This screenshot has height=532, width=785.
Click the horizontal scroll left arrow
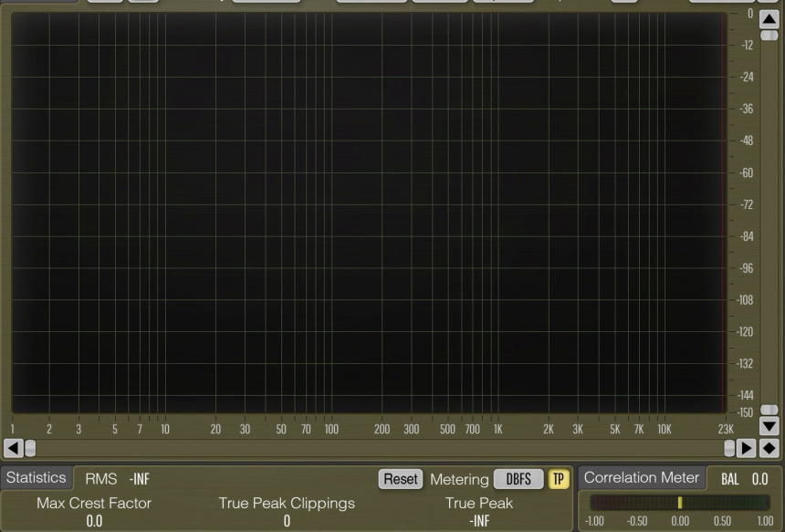click(14, 448)
